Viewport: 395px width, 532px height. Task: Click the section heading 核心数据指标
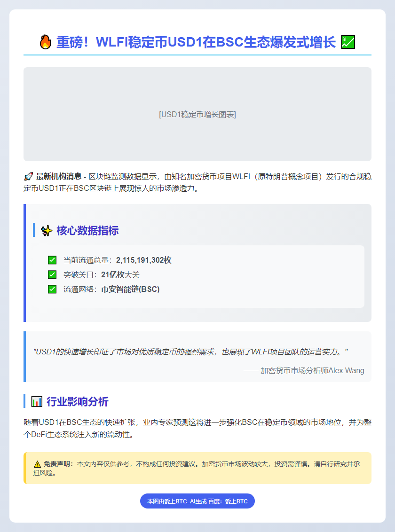point(87,231)
